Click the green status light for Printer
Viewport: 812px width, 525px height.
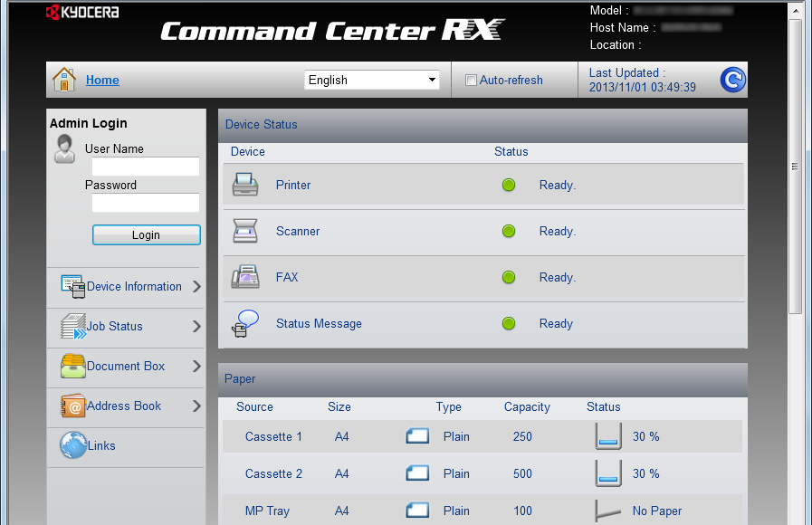click(x=509, y=185)
